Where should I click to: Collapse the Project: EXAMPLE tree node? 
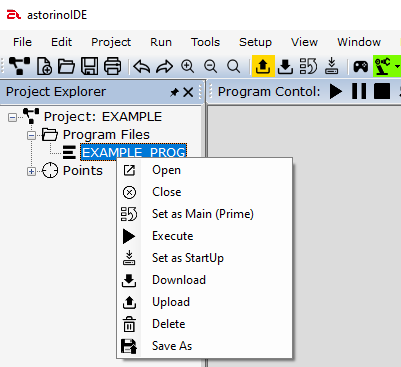(12, 117)
